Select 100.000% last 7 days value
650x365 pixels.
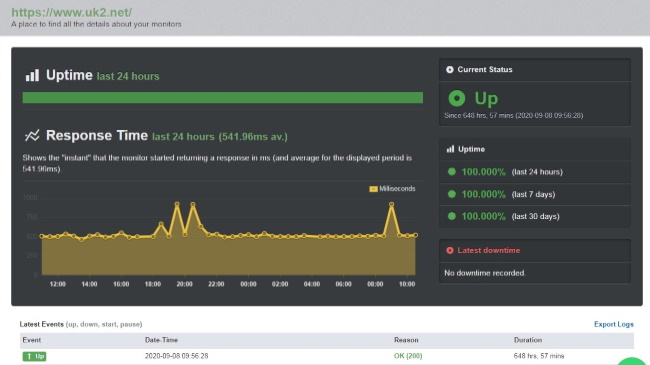coord(483,194)
